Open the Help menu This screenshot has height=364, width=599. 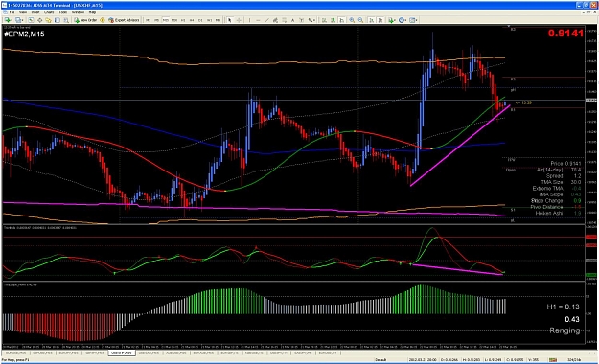click(92, 12)
